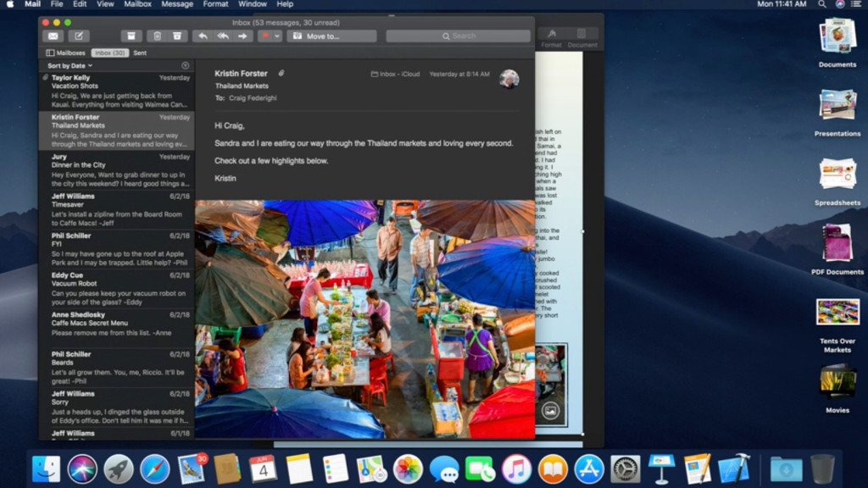The height and width of the screenshot is (488, 868).
Task: Switch to the Sent mailbox
Action: pyautogui.click(x=139, y=53)
